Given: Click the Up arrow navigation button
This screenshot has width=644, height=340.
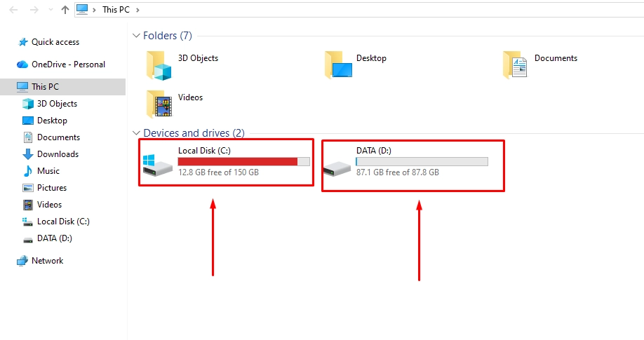Looking at the screenshot, I should point(65,10).
